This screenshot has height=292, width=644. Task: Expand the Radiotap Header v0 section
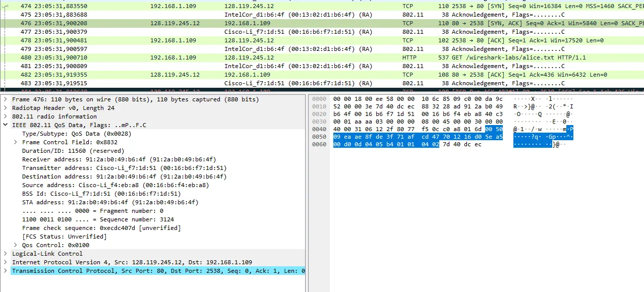point(6,108)
